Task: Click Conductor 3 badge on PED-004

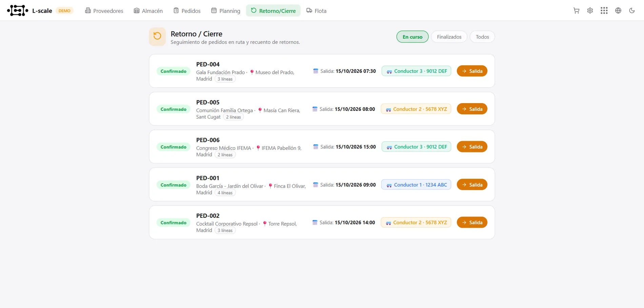Action: tap(416, 71)
